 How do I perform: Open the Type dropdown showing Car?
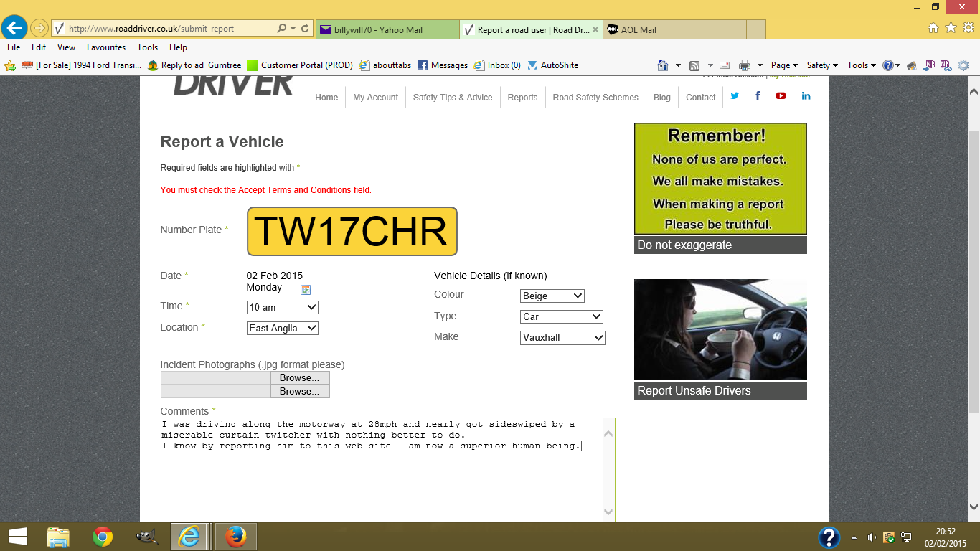tap(562, 316)
